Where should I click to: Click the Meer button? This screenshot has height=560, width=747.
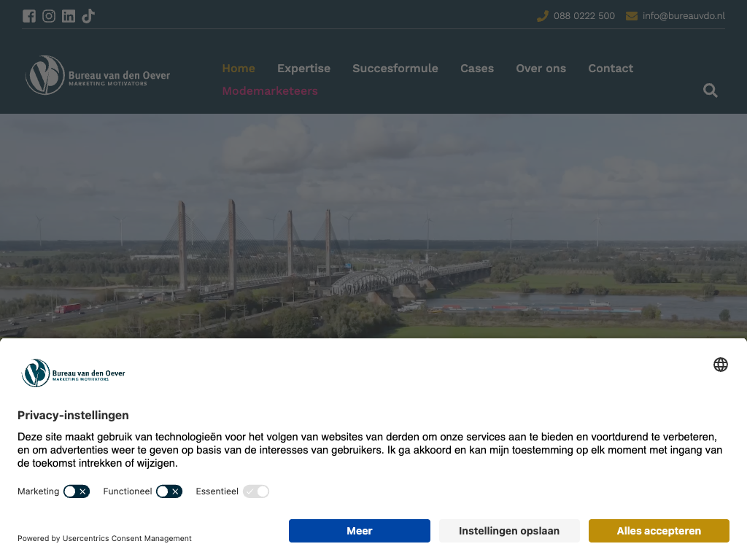[360, 531]
